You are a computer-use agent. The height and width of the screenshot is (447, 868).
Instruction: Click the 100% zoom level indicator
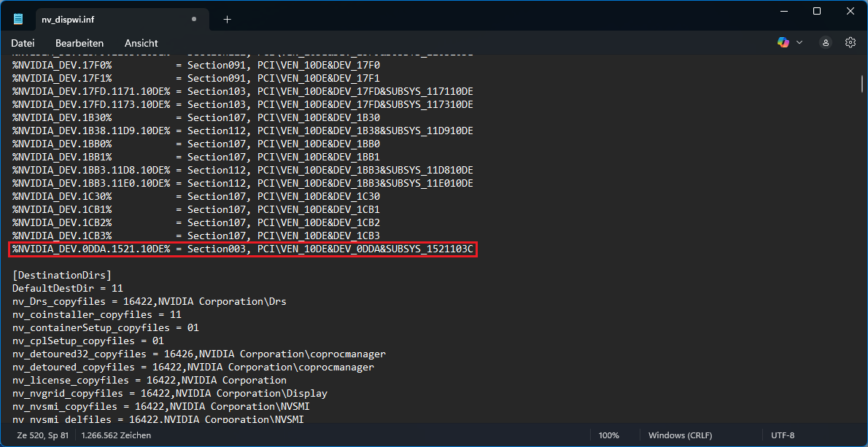coord(608,435)
